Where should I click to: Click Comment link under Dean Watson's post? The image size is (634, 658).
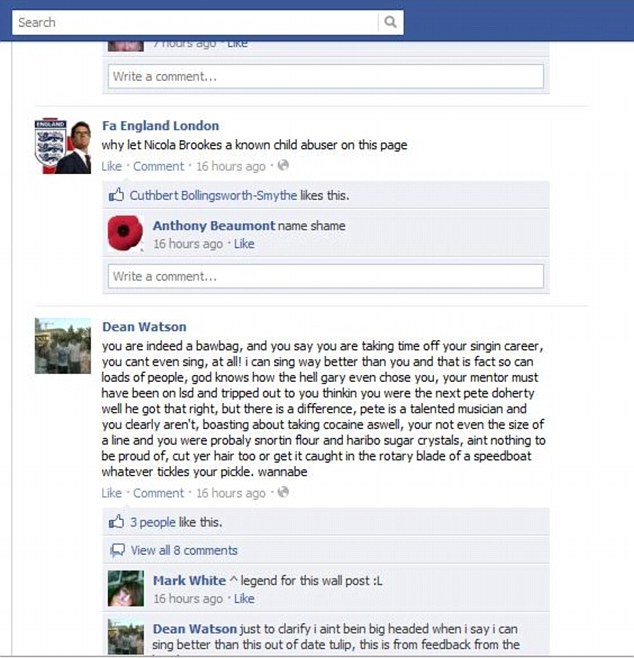[158, 493]
